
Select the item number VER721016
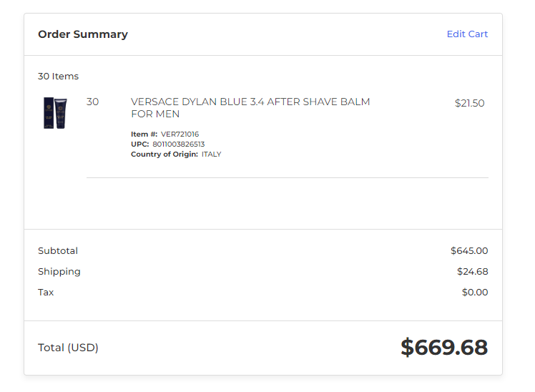coord(180,134)
